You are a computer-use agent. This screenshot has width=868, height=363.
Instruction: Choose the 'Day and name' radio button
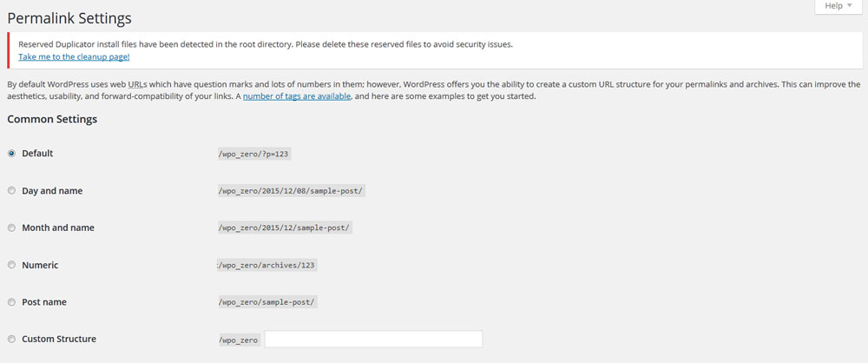[x=11, y=190]
